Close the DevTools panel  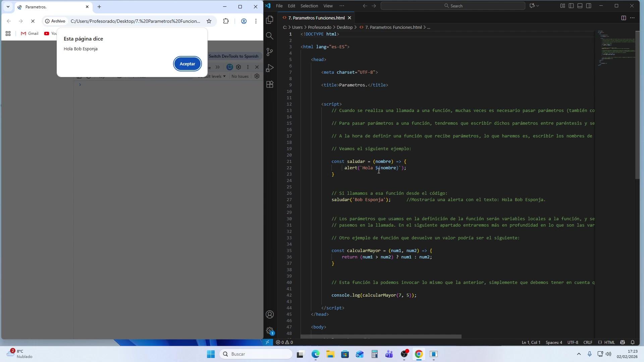[x=257, y=67]
